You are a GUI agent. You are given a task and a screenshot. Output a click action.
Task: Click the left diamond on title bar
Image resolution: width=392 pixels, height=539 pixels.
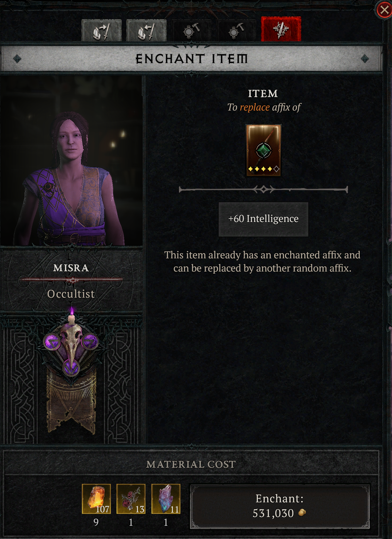click(17, 59)
